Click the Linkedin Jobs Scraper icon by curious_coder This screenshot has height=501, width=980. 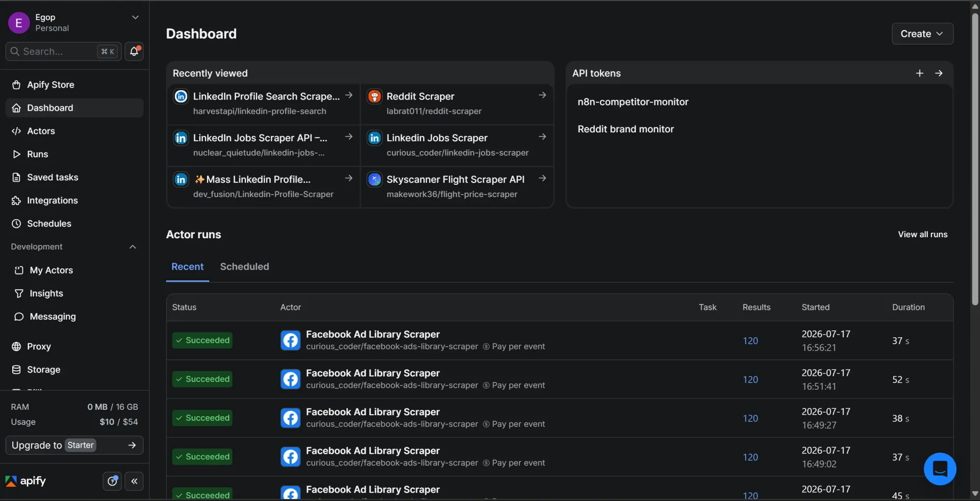pos(374,138)
